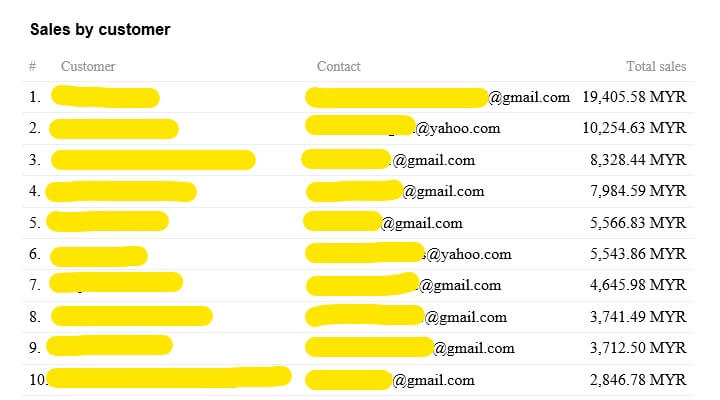
Task: Select the redacted customer name in row 3
Action: [152, 160]
